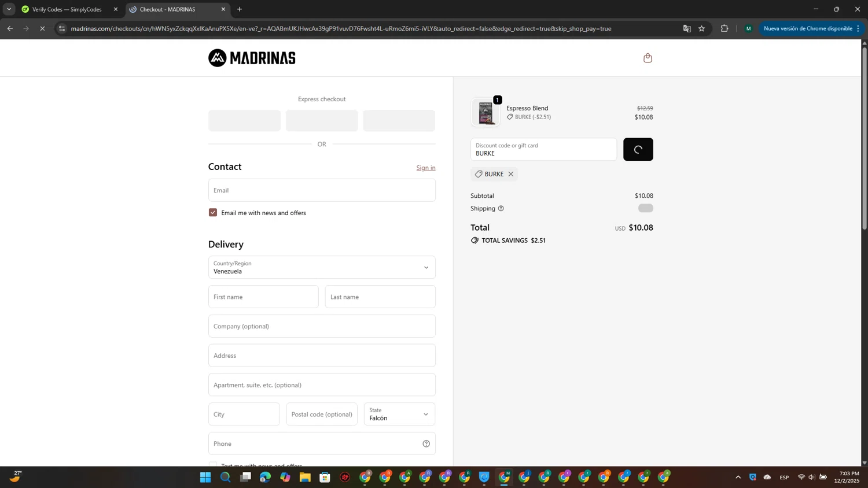Close the Verify Codes tab

(x=116, y=9)
